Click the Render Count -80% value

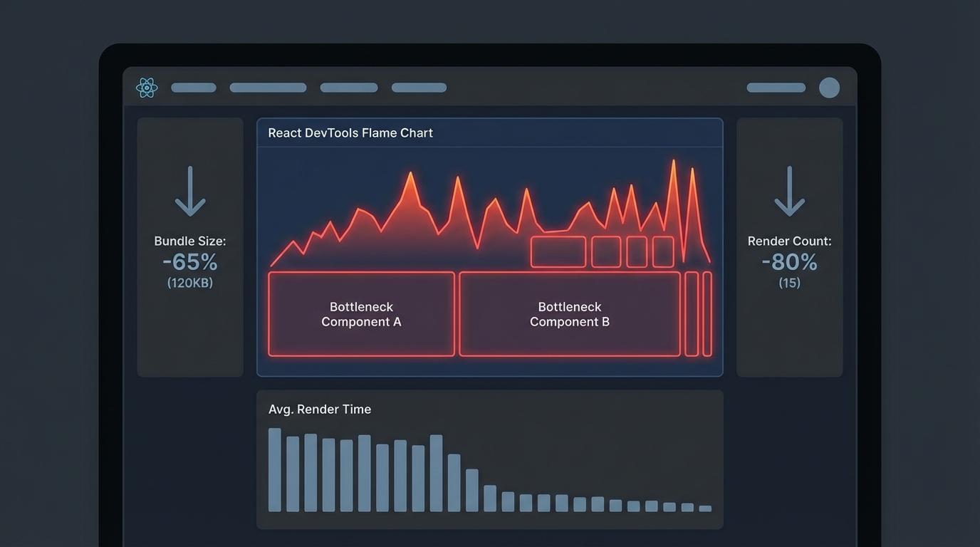coord(789,262)
